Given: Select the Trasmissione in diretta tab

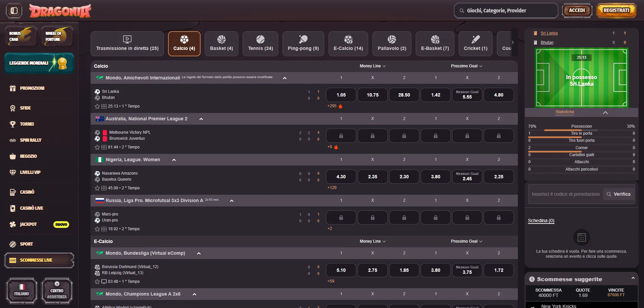Looking at the screenshot, I should coord(127,44).
